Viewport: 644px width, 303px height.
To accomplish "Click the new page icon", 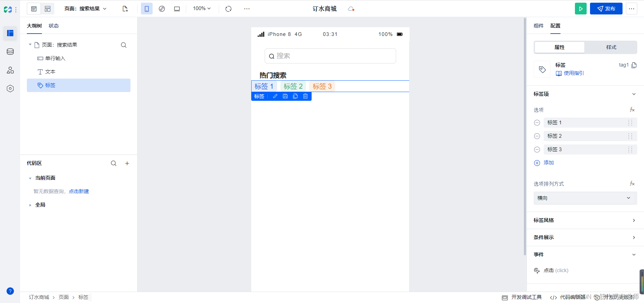I will (x=125, y=9).
